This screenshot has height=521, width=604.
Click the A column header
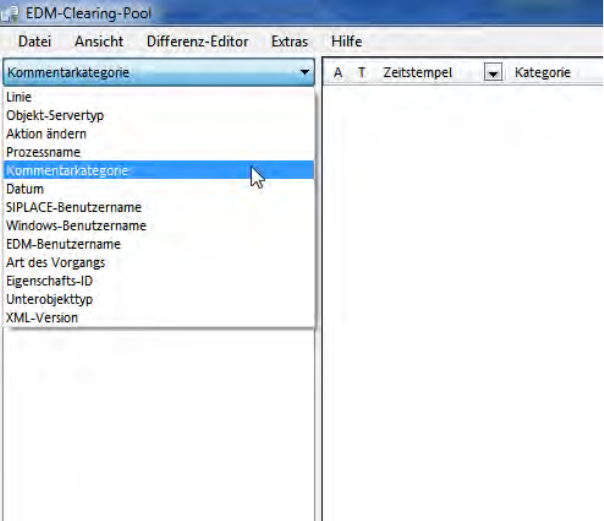coord(338,72)
